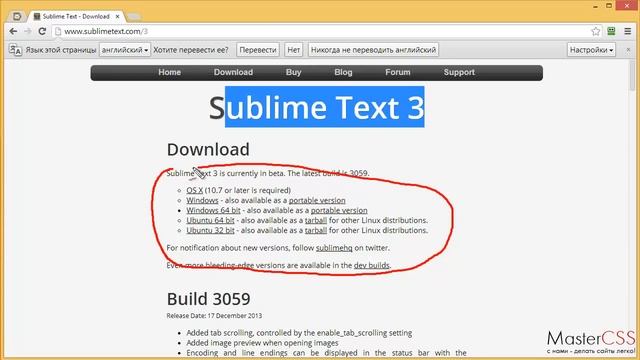640x360 pixels.
Task: Click the page vertical scrollbar thumb
Action: pyautogui.click(x=632, y=76)
